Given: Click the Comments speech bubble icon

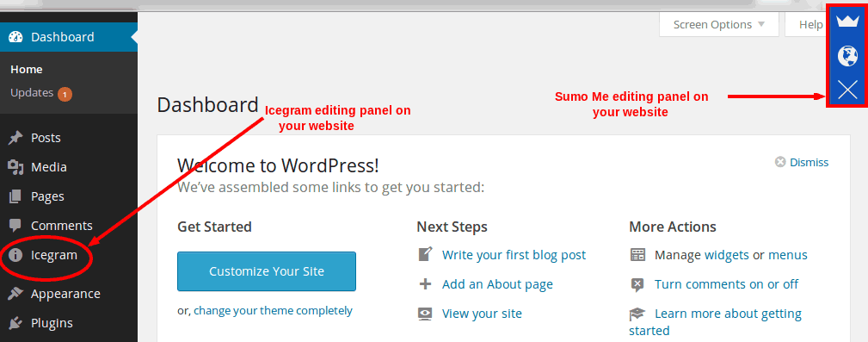Looking at the screenshot, I should click(15, 226).
